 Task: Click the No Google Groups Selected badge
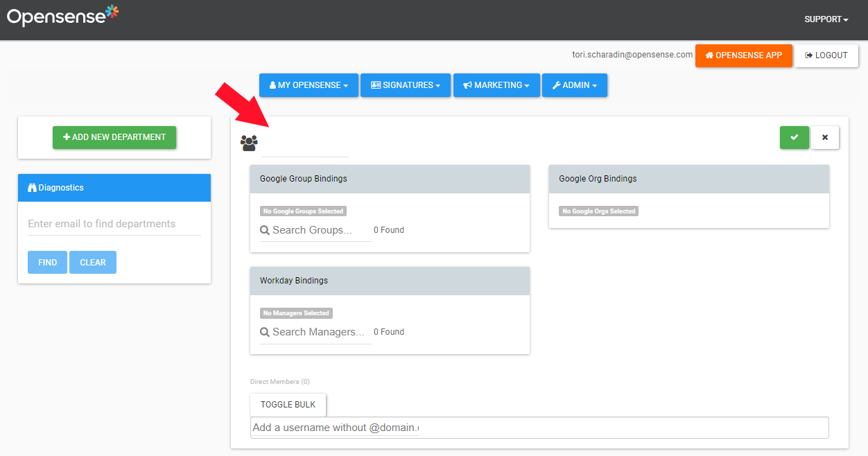point(303,211)
